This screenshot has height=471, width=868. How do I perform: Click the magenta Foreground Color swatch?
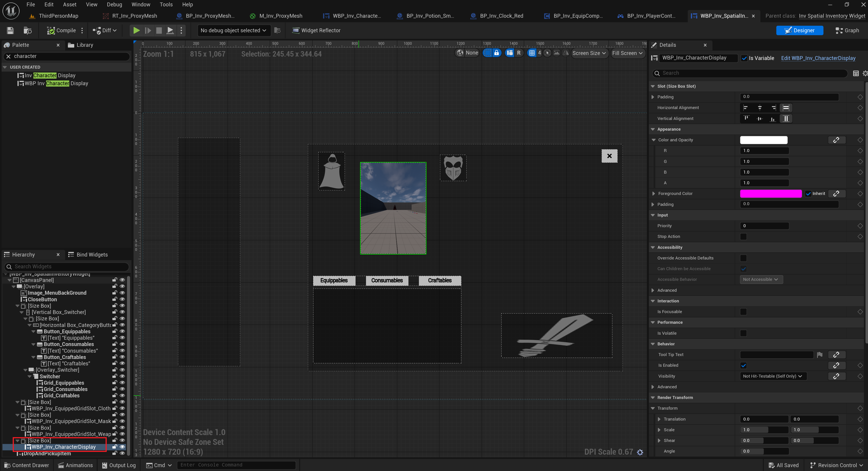click(770, 194)
